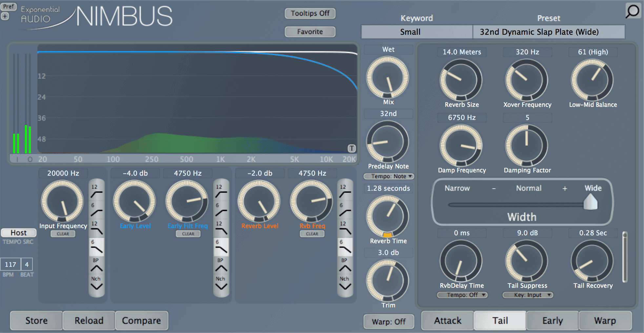
Task: Click the vertical scrollbar beside Tail Recovery
Action: pos(625,257)
